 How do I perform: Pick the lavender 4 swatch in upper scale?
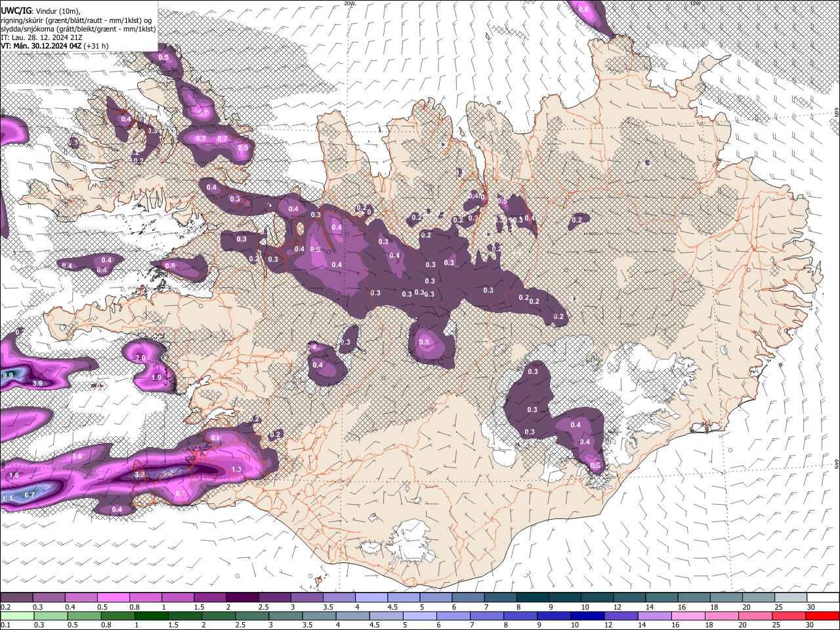pos(371,598)
